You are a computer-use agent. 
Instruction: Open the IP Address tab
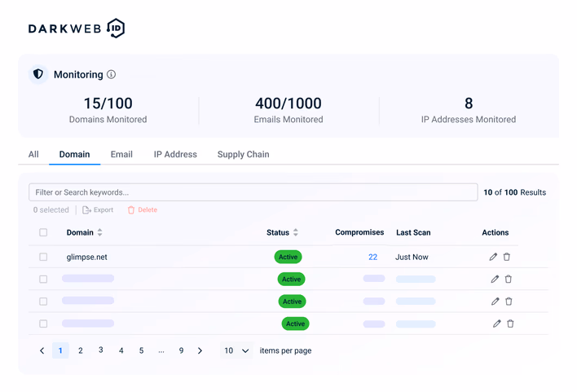click(x=175, y=154)
